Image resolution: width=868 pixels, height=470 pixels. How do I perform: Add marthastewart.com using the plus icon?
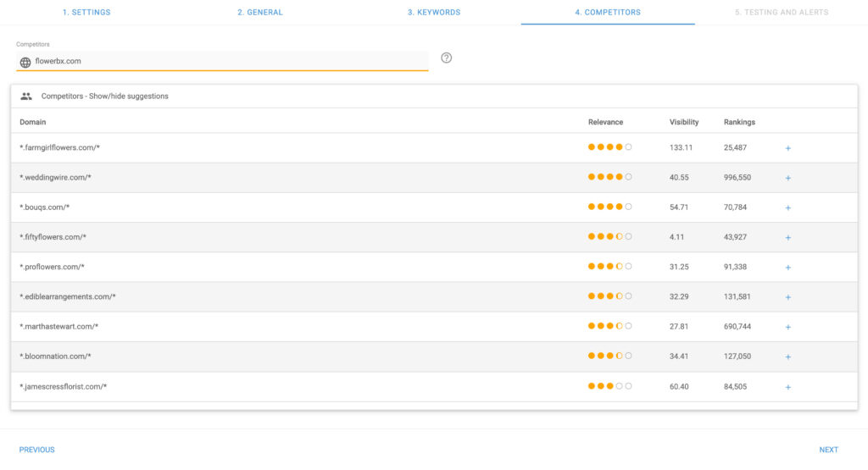(x=787, y=328)
